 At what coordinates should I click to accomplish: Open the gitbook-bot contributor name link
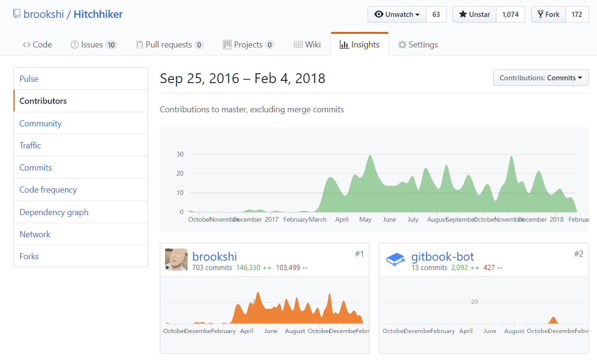[x=442, y=256]
